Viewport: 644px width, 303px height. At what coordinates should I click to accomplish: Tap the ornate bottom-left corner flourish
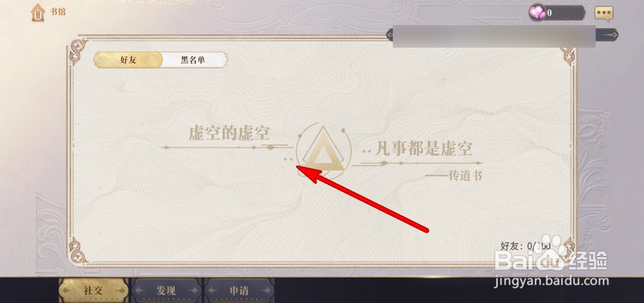78,251
